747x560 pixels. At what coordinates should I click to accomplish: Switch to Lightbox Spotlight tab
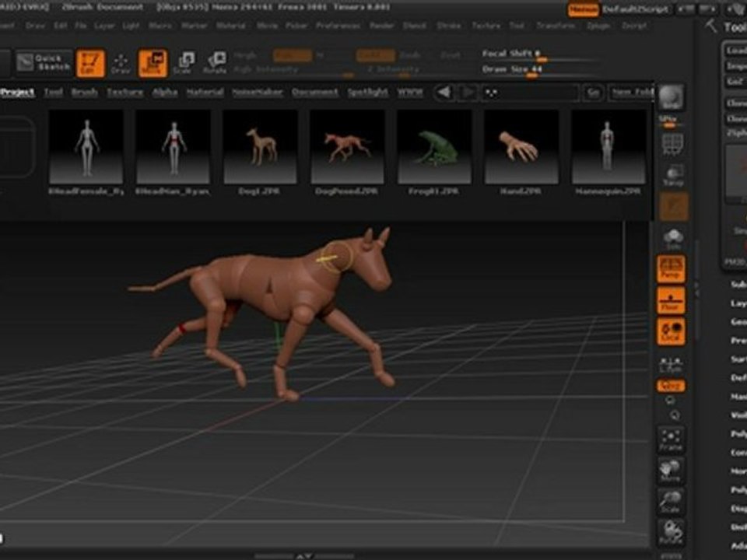pos(367,93)
